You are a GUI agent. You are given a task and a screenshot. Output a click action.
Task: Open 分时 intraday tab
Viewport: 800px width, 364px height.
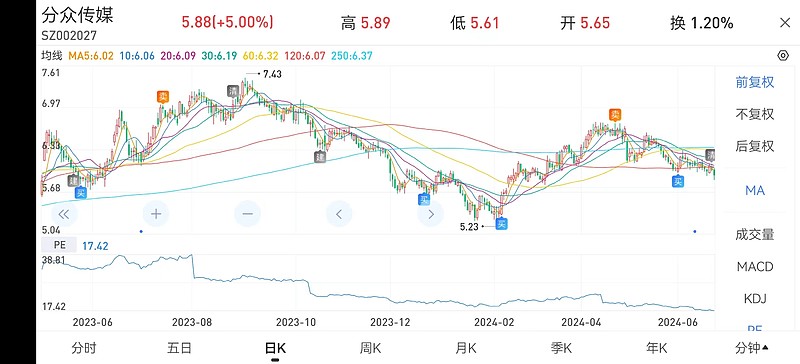84,349
